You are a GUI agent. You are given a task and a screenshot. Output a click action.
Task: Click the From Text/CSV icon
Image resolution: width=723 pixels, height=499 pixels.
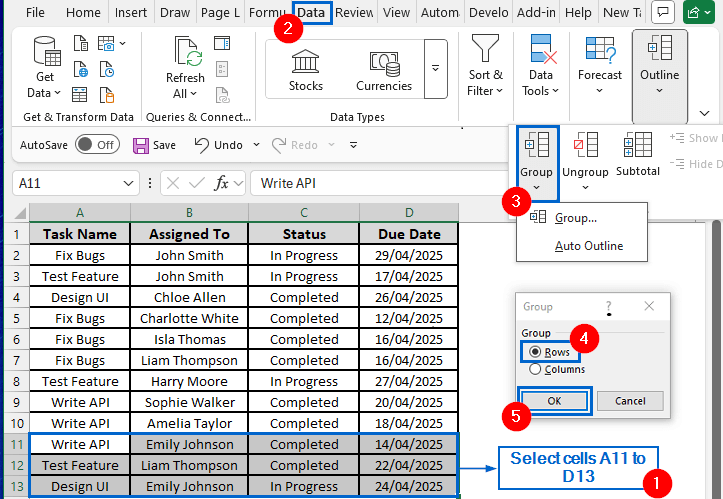[x=81, y=43]
